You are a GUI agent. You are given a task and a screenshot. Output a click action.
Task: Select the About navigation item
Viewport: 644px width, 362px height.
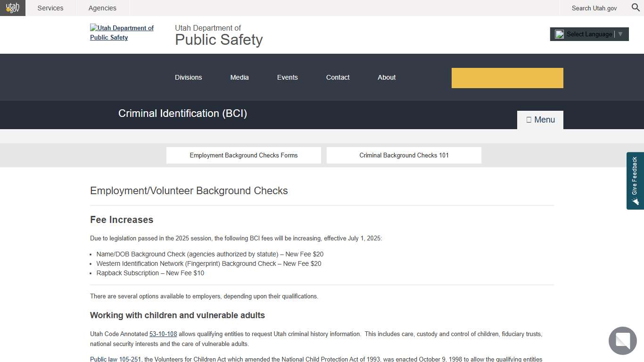pos(386,77)
